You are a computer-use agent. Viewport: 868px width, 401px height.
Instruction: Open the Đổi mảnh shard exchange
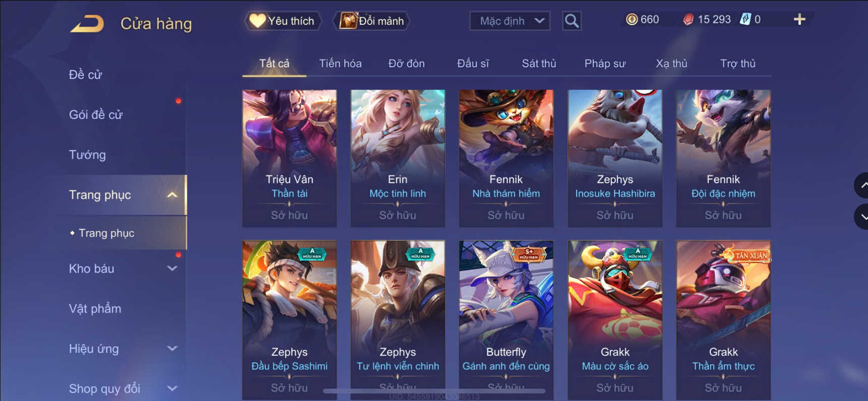(x=372, y=21)
